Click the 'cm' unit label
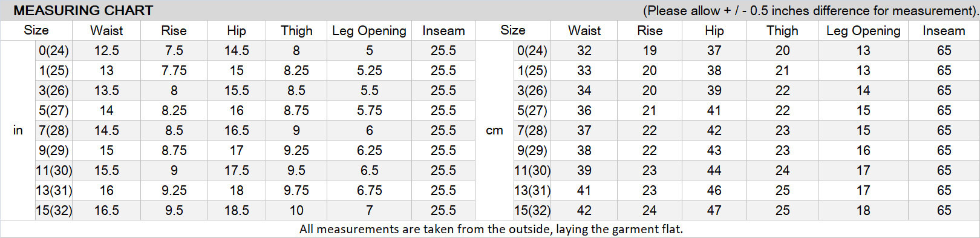The image size is (980, 238). pyautogui.click(x=494, y=130)
